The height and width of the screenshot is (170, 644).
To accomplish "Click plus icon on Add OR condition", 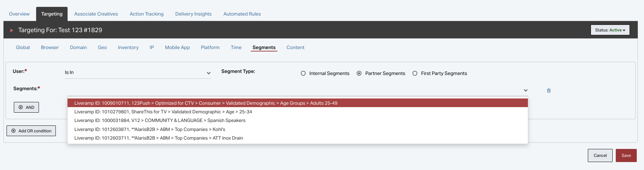I will click(x=13, y=131).
